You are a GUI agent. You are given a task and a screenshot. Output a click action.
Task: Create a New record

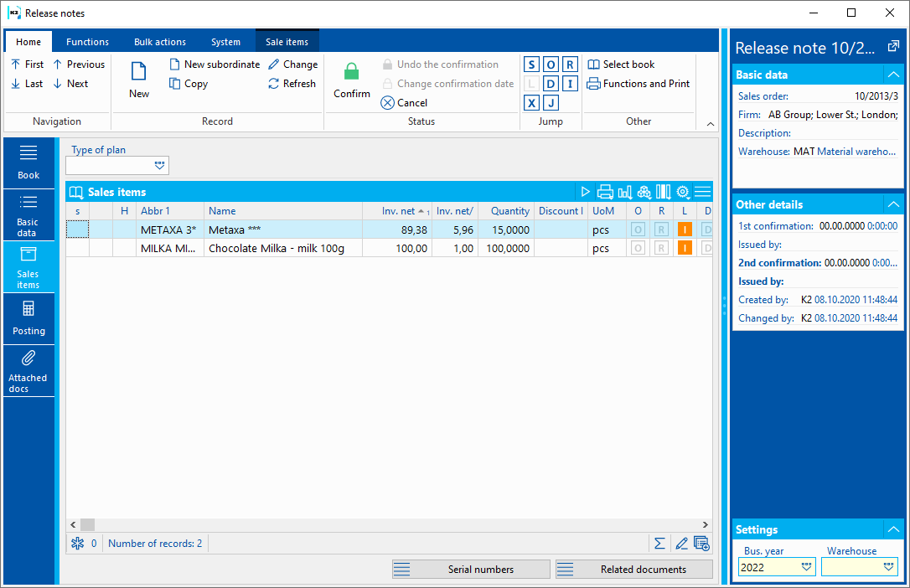click(139, 80)
